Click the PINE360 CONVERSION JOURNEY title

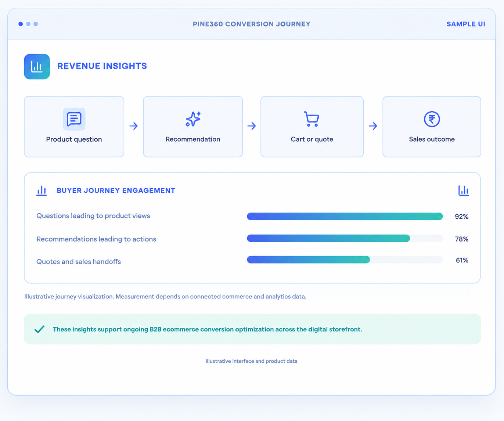[252, 24]
